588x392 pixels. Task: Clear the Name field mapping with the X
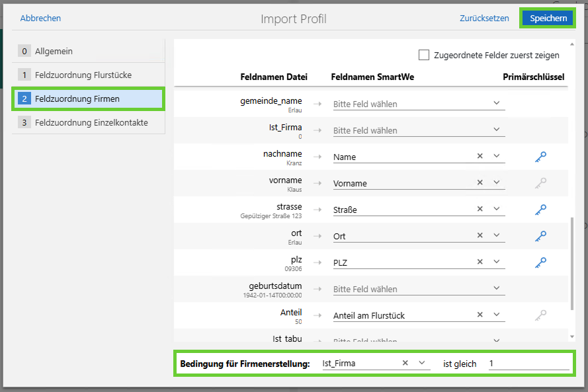[480, 155]
